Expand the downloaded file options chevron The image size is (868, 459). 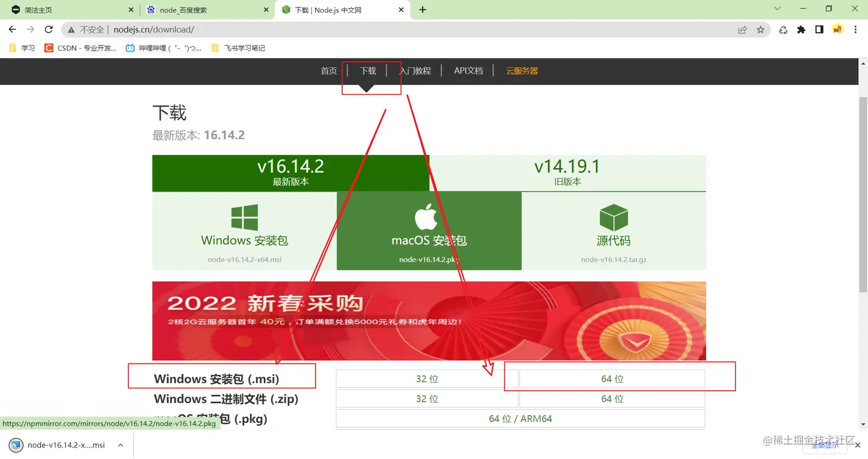pos(121,445)
